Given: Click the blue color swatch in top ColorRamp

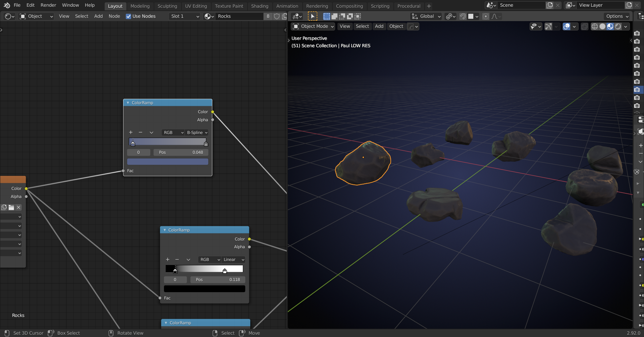Looking at the screenshot, I should [168, 162].
